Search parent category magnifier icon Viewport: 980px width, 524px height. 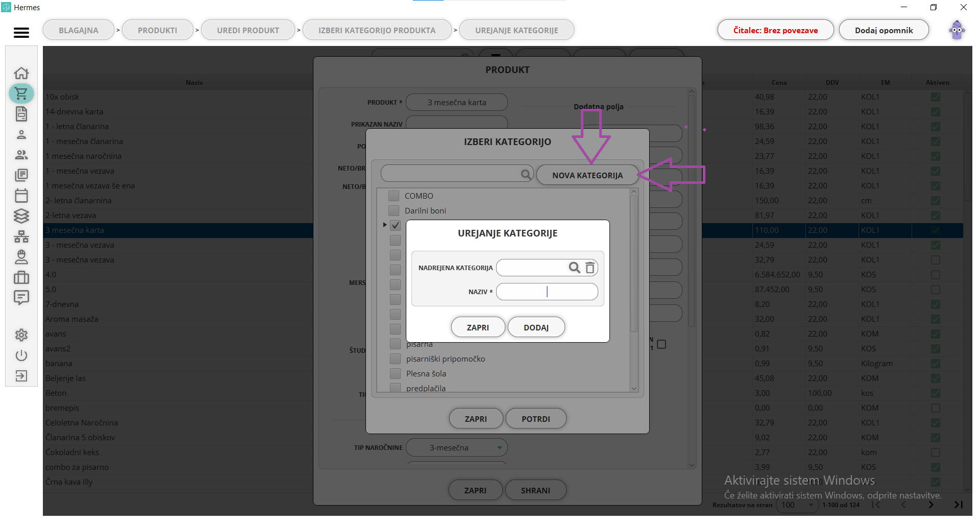pyautogui.click(x=574, y=268)
